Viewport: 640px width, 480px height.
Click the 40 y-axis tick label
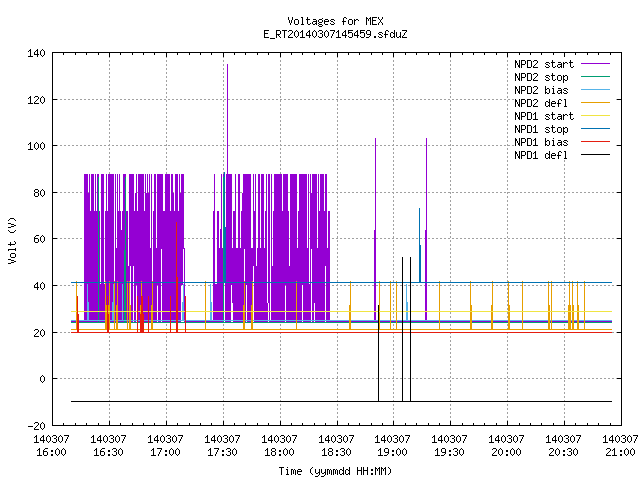(40, 286)
